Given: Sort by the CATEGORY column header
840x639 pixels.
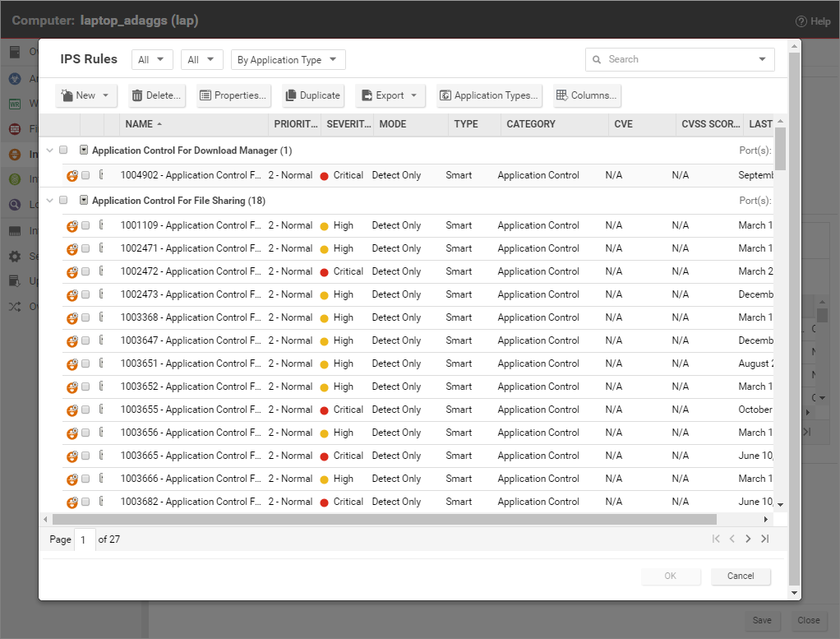Looking at the screenshot, I should tap(531, 124).
